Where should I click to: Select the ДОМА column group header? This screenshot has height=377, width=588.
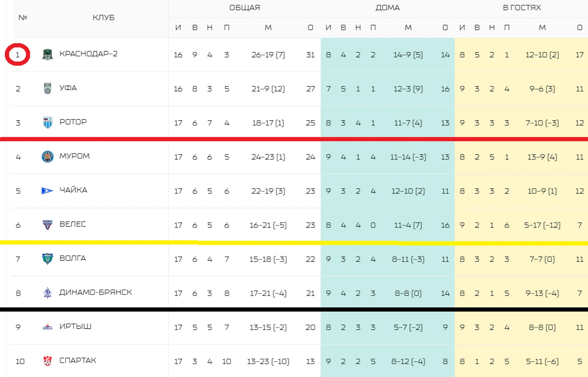(387, 8)
